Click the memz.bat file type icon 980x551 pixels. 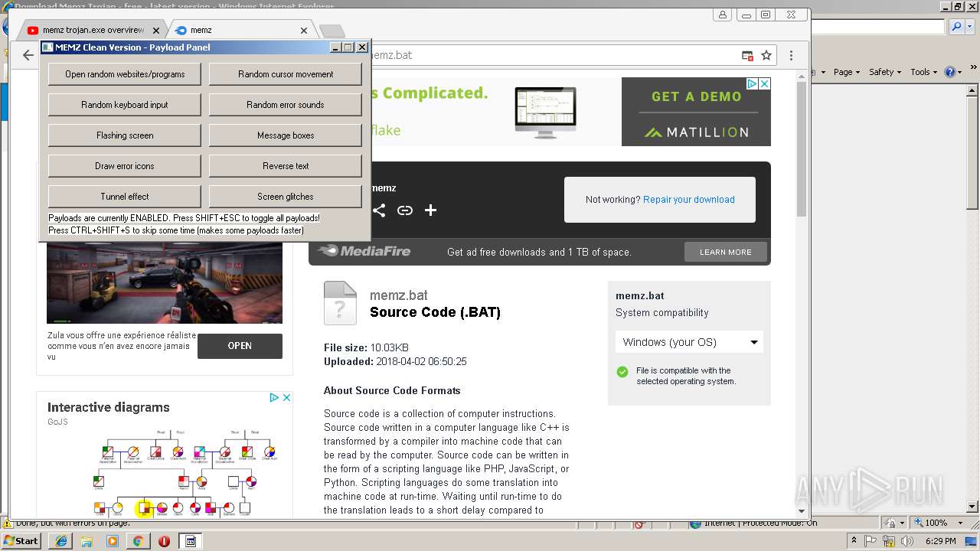pos(340,303)
